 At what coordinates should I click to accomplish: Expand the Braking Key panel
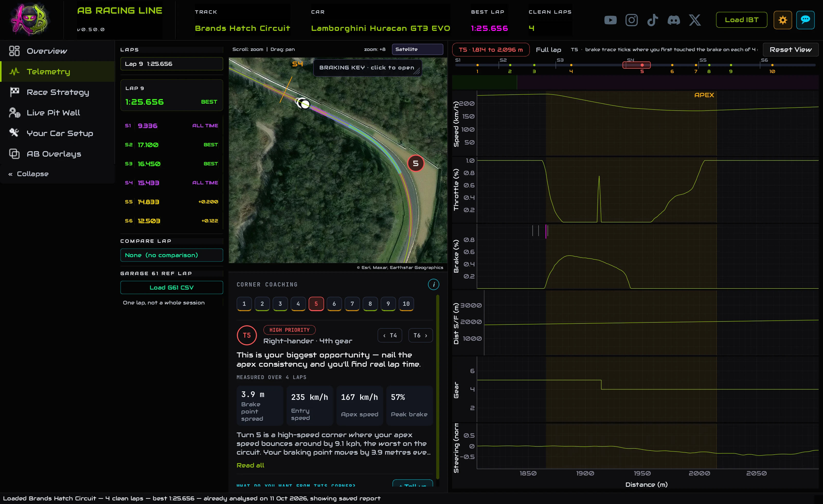pyautogui.click(x=368, y=67)
